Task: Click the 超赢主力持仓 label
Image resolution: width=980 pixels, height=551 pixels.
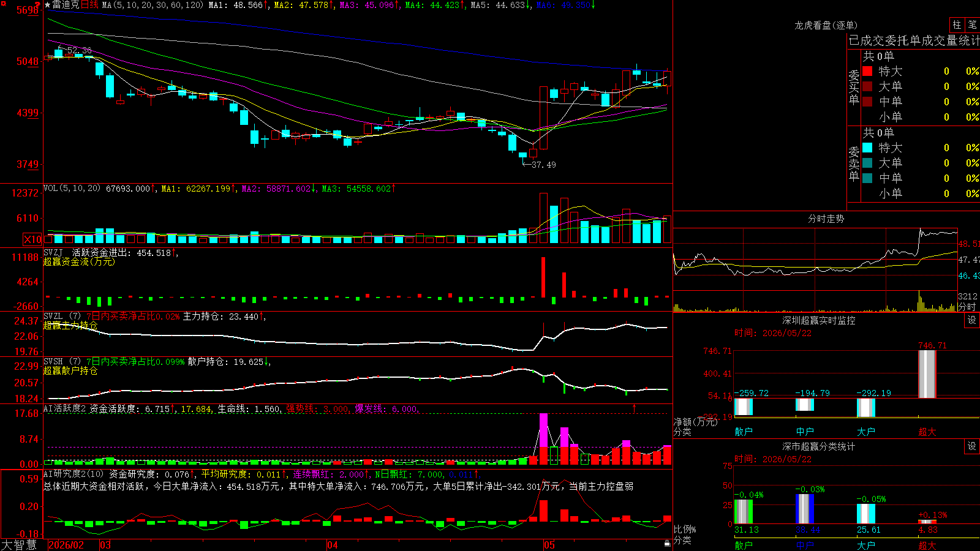Action: pyautogui.click(x=70, y=325)
